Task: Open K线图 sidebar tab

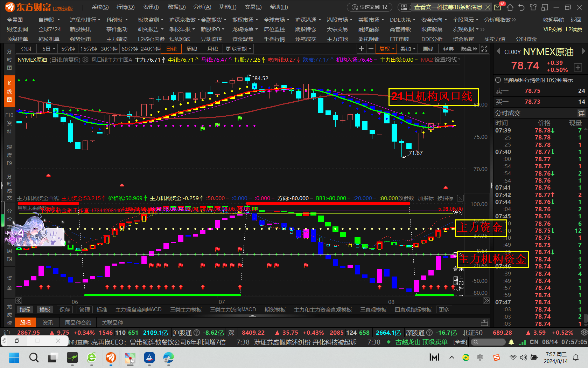Action: [x=9, y=91]
